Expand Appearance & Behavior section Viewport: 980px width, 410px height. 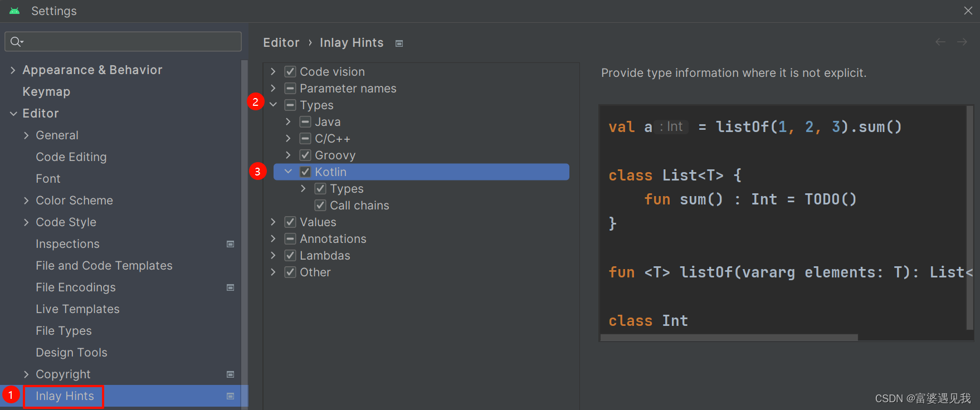13,70
